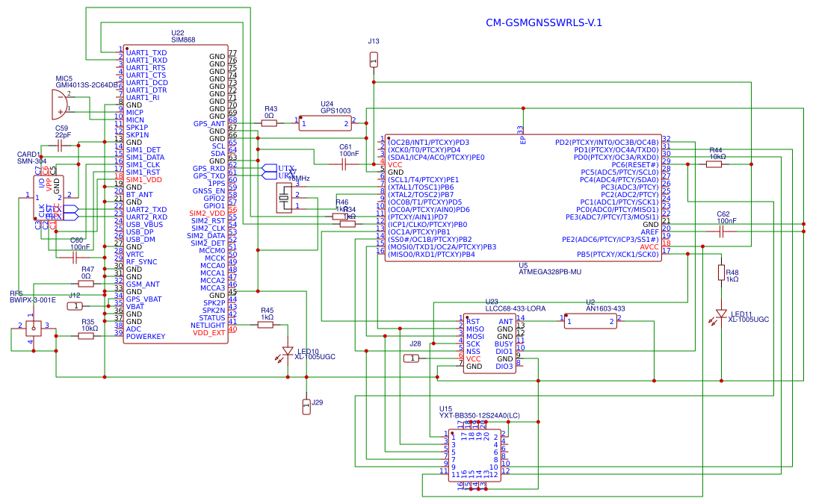Select the MIC5 microphone symbol
Viewport: 813px width, 504px height.
(x=59, y=104)
